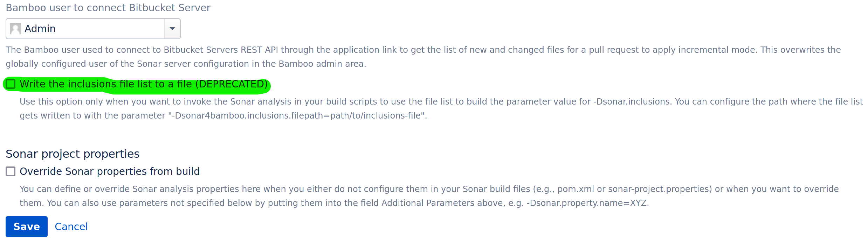Enable Write the inclusions file list checkbox
This screenshot has width=868, height=249.
[11, 84]
